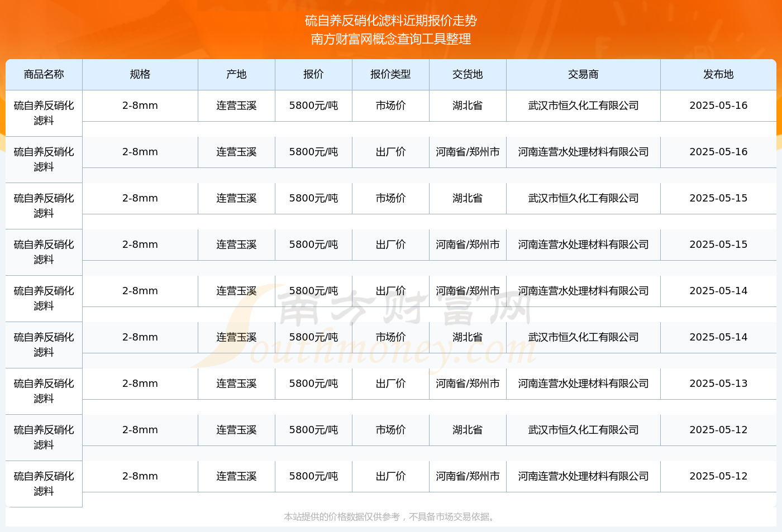Viewport: 782px width, 532px height.
Task: Select the 报价 column header
Action: tap(314, 74)
